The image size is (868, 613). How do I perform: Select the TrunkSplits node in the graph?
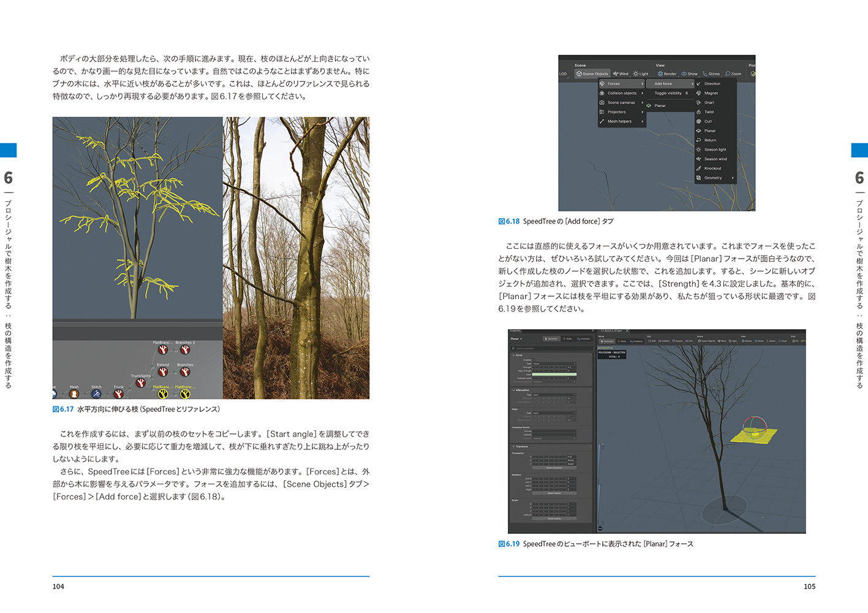pos(141,383)
